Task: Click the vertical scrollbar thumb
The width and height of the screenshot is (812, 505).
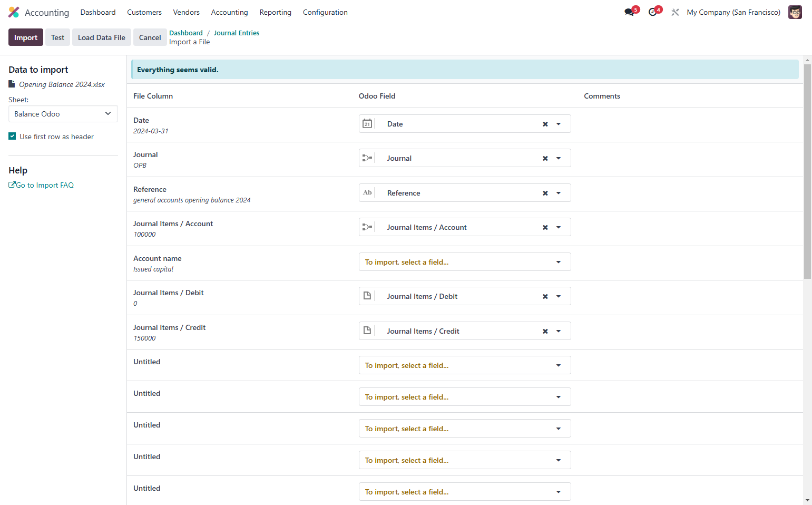Action: 807,171
